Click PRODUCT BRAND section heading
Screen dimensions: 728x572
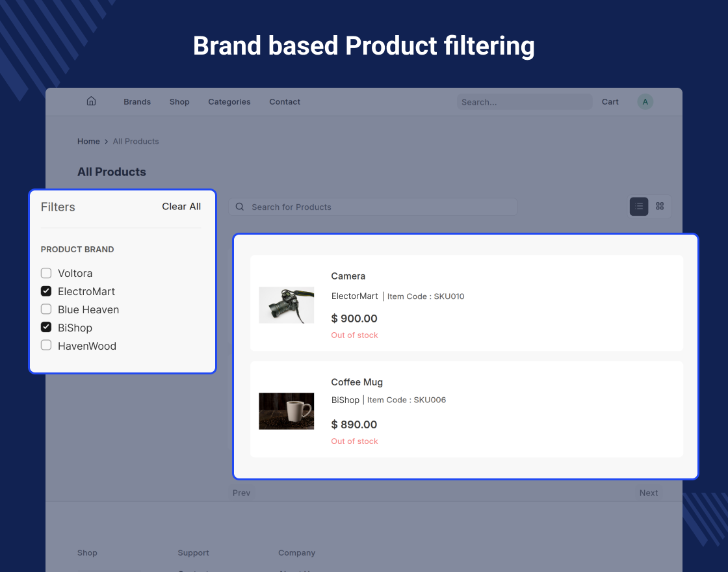[77, 250]
